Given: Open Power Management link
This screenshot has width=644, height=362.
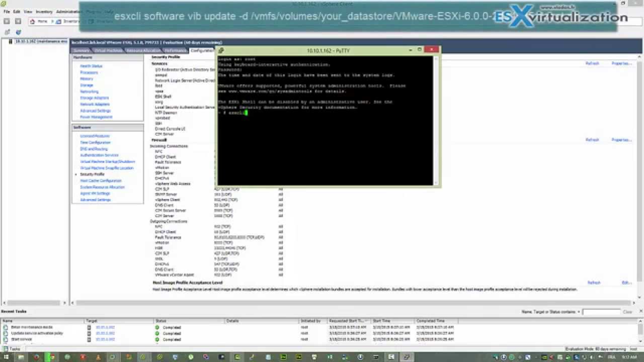Looking at the screenshot, I should [96, 117].
